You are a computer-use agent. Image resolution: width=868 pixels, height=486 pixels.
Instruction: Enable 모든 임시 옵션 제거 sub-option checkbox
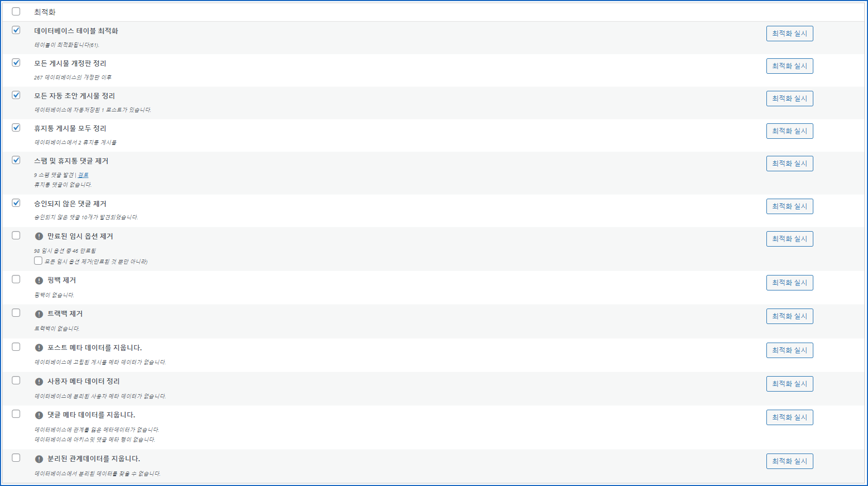(38, 261)
